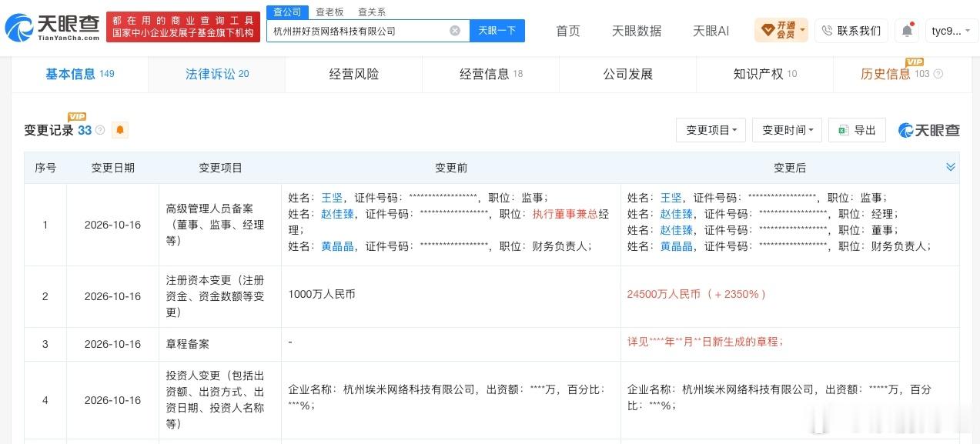Screen dimensions: 980x444
Task: Select date 2026-10-16 in row 4
Action: pyautogui.click(x=112, y=400)
